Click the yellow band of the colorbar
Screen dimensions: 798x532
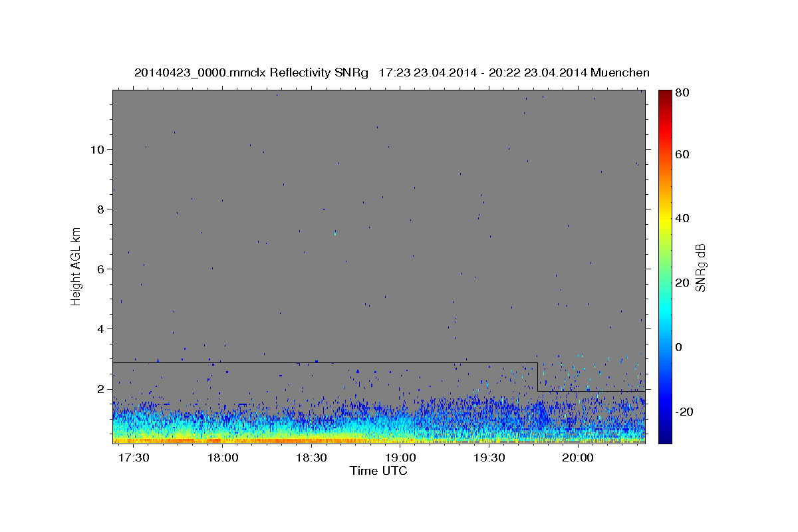click(664, 219)
